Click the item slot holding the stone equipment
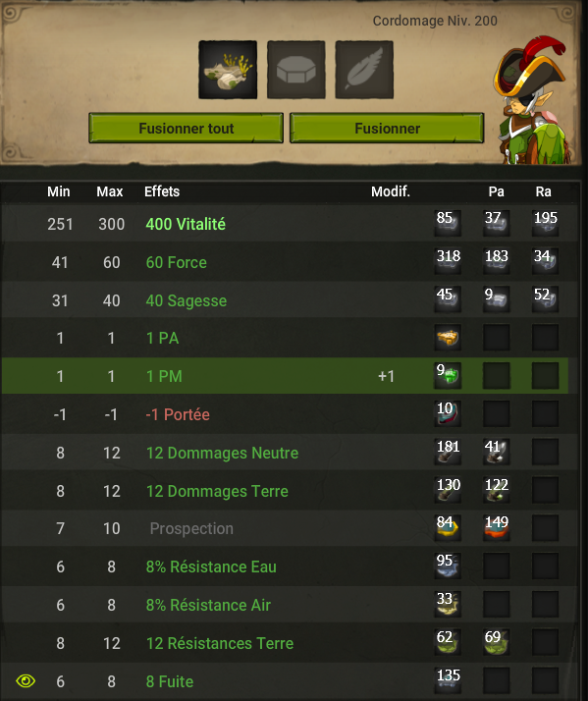This screenshot has height=701, width=588. point(228,70)
